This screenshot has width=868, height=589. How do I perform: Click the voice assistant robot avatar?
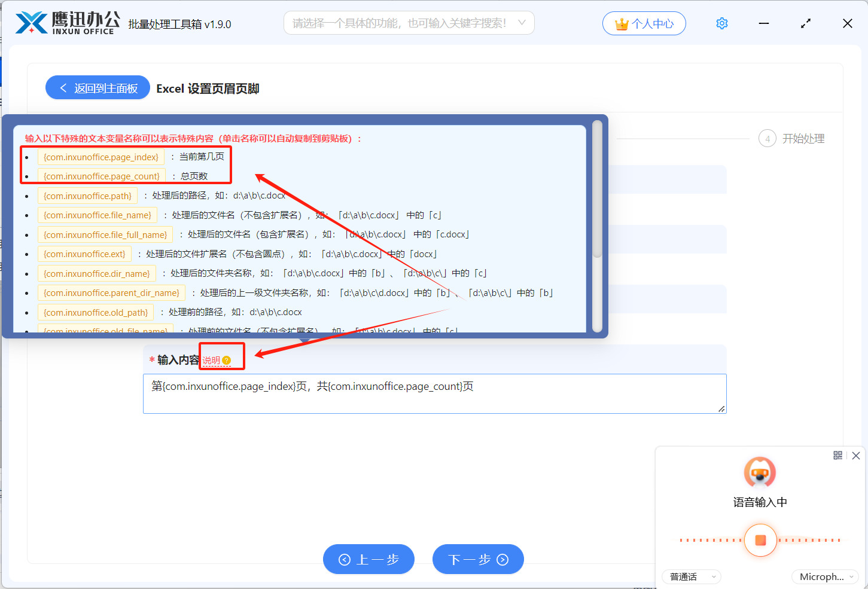click(760, 473)
